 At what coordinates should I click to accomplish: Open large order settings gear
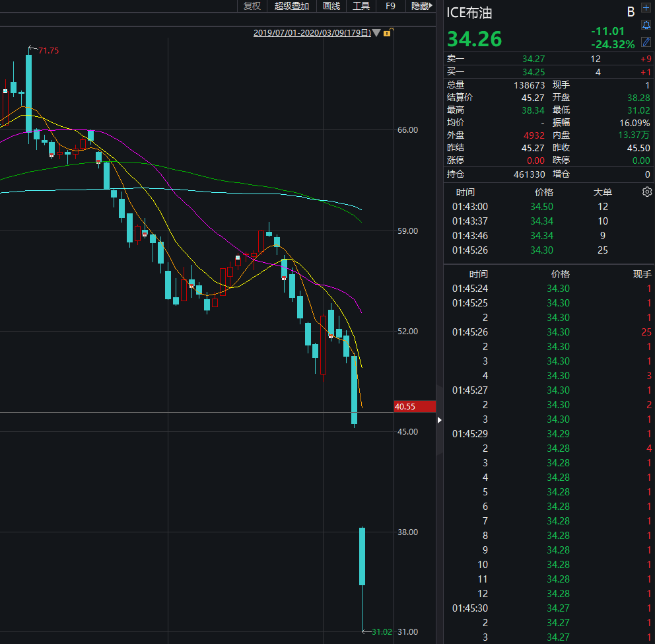coord(647,192)
